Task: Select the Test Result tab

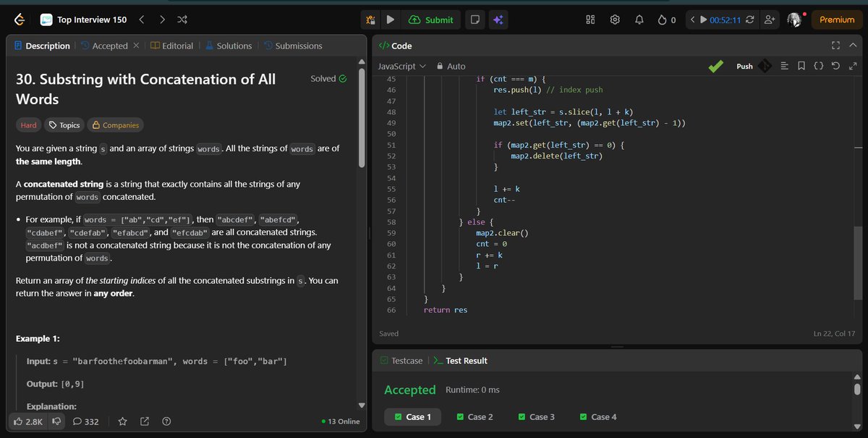Action: pyautogui.click(x=460, y=361)
